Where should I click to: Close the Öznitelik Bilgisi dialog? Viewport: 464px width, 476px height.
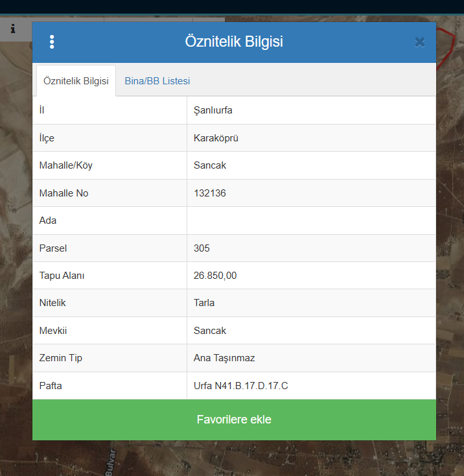click(419, 42)
